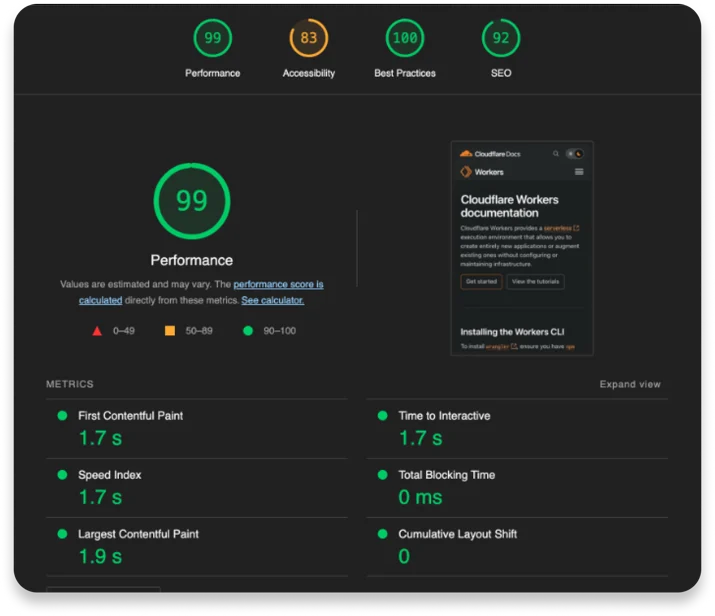
Task: Click Get started button in thumbnail
Action: click(481, 282)
